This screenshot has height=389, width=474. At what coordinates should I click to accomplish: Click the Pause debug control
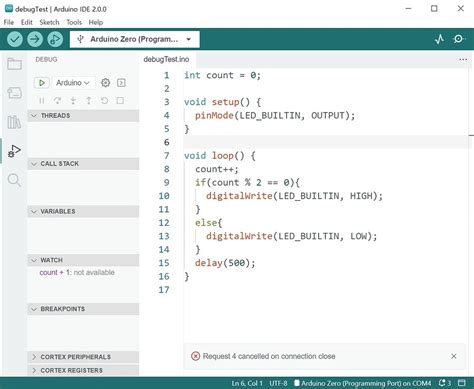[x=42, y=101]
